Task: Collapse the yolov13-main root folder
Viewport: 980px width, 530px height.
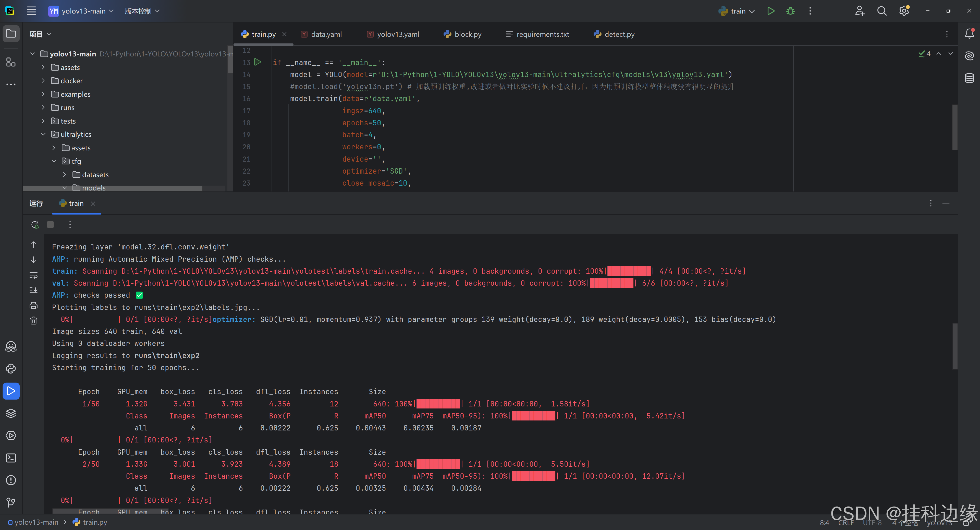Action: pyautogui.click(x=32, y=54)
